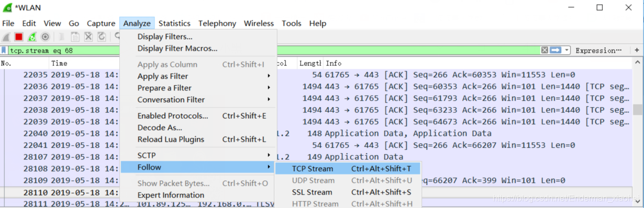Open the Go menu
644x208 pixels.
(x=74, y=23)
